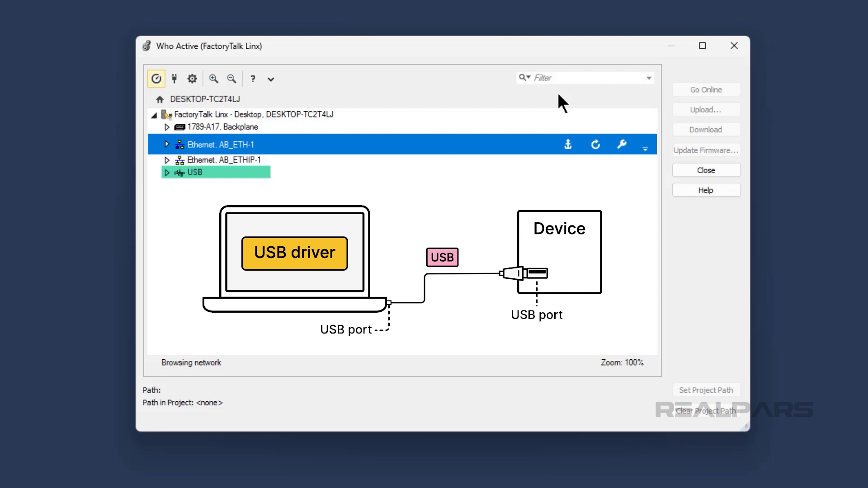Click the Set Project Path button
The height and width of the screenshot is (488, 868).
click(x=706, y=390)
